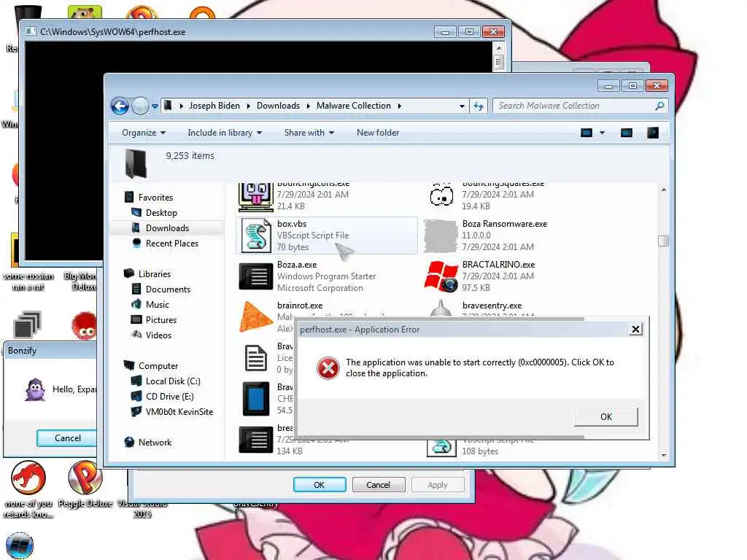This screenshot has height=560, width=747.
Task: Open Documents library in navigation pane
Action: [168, 289]
